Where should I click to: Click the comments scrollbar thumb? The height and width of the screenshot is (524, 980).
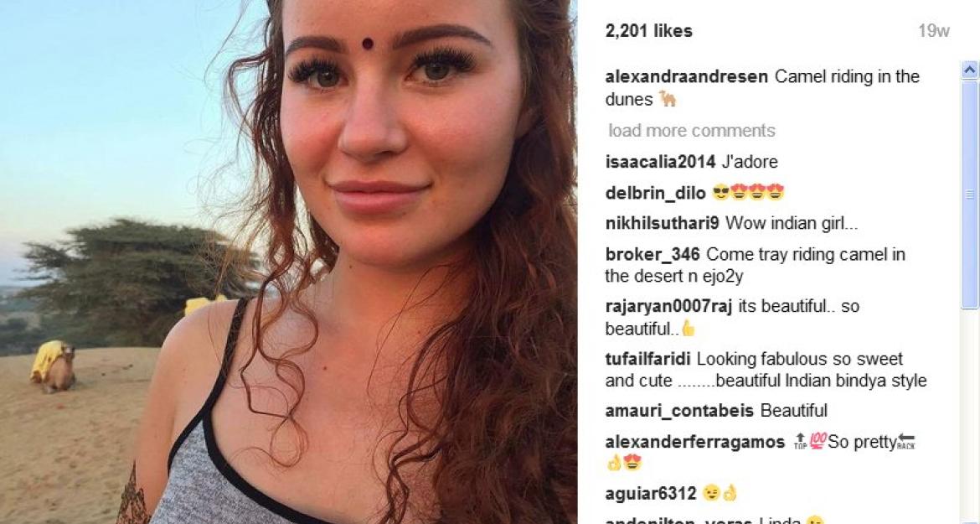coord(969,195)
